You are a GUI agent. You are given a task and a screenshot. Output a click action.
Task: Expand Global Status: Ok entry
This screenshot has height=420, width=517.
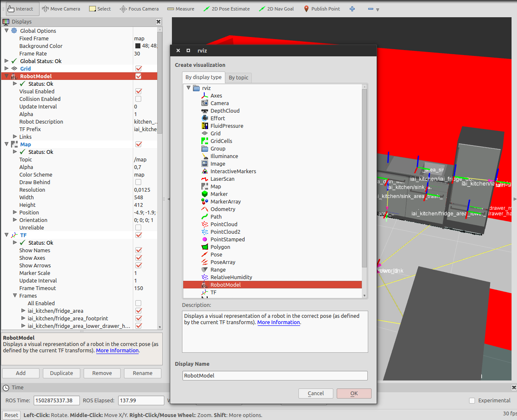[x=6, y=61]
